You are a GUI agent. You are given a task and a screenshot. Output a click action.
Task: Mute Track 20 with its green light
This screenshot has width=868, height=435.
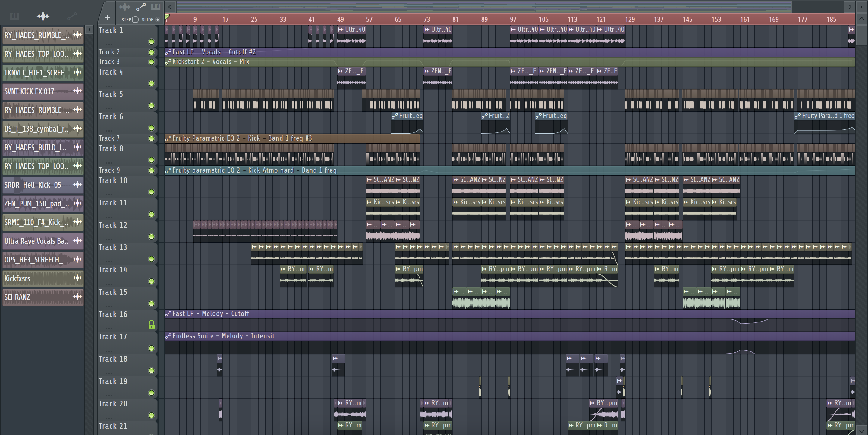[x=151, y=415]
